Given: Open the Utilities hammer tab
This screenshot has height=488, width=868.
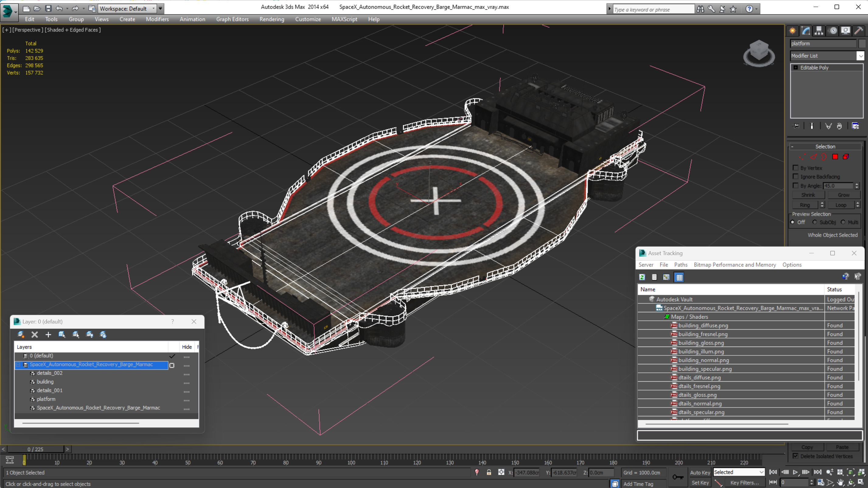Looking at the screenshot, I should pyautogui.click(x=859, y=31).
